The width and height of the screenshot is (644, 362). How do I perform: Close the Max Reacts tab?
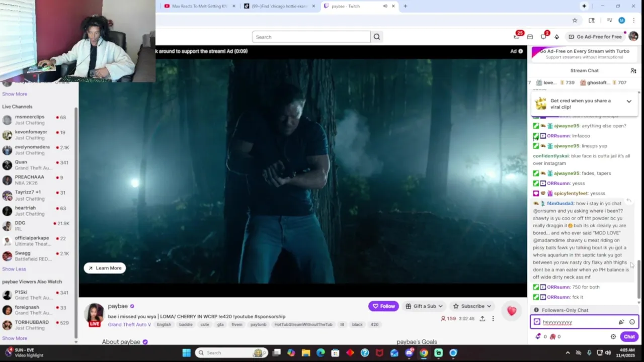point(234,6)
